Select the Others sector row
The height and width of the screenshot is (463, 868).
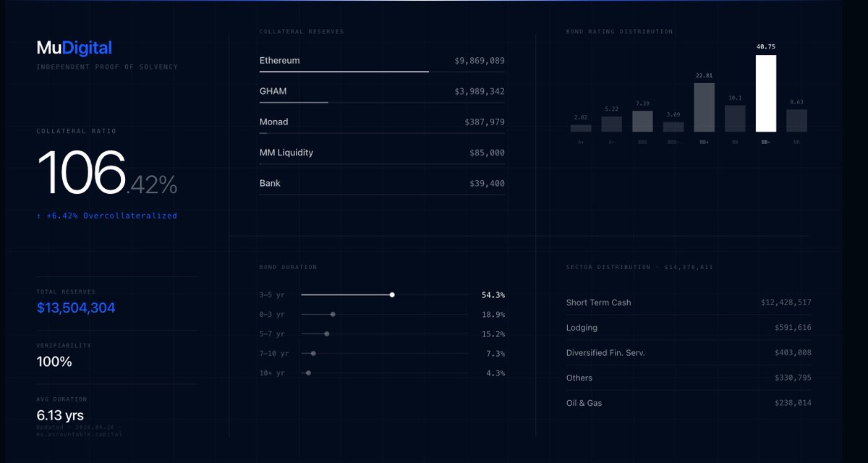(689, 378)
